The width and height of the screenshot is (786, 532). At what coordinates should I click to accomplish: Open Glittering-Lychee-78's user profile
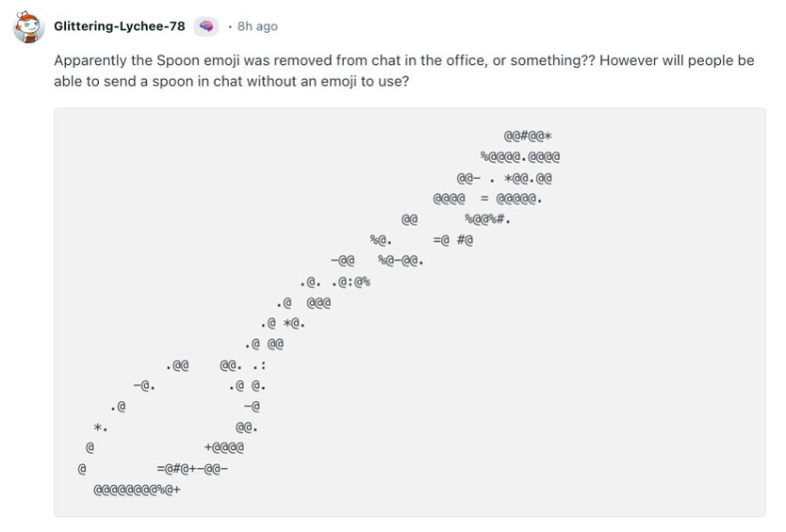pyautogui.click(x=120, y=26)
